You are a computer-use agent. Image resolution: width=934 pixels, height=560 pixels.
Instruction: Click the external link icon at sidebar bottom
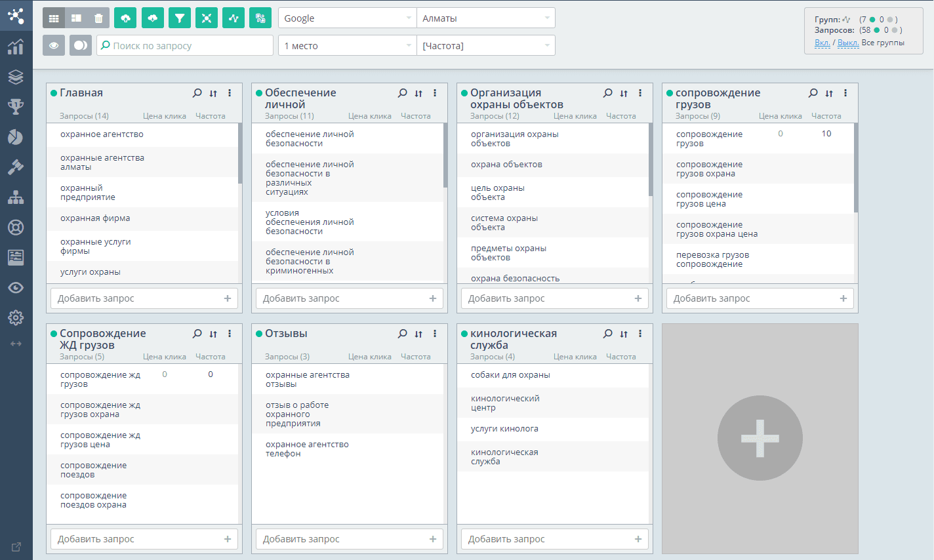point(16,546)
